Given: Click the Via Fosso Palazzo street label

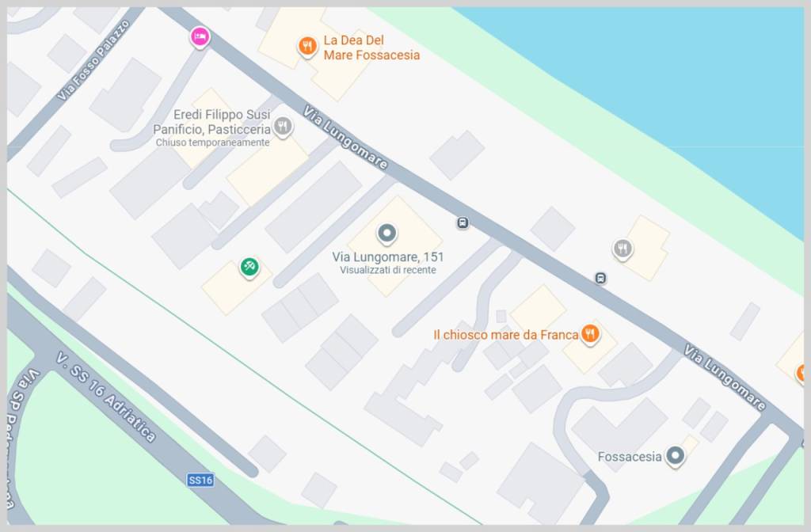Looking at the screenshot, I should click(x=93, y=60).
